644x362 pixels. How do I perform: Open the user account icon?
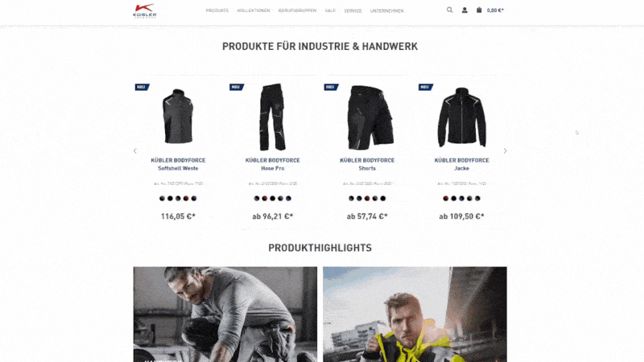(464, 10)
